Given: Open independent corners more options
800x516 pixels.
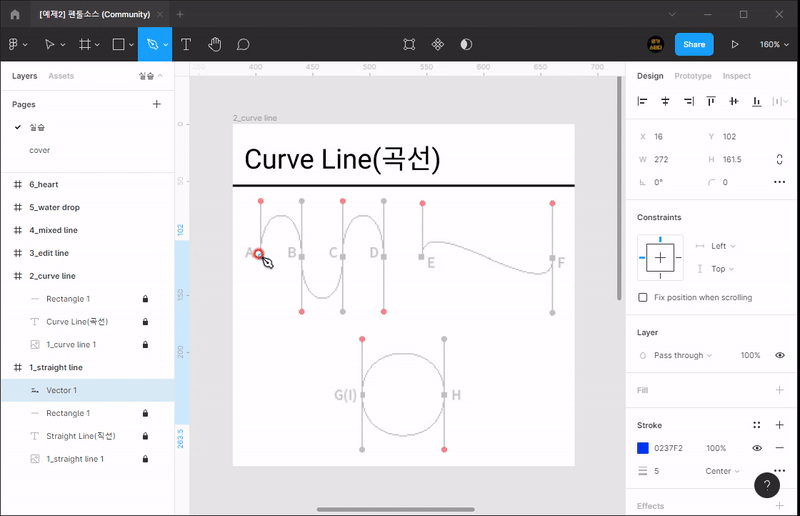Looking at the screenshot, I should (x=780, y=182).
